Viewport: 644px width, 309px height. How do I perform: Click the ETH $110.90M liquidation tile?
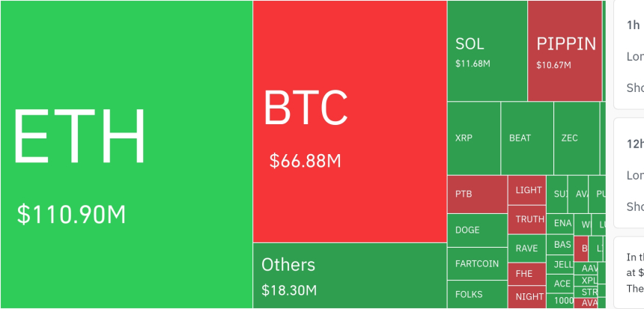[x=126, y=154]
